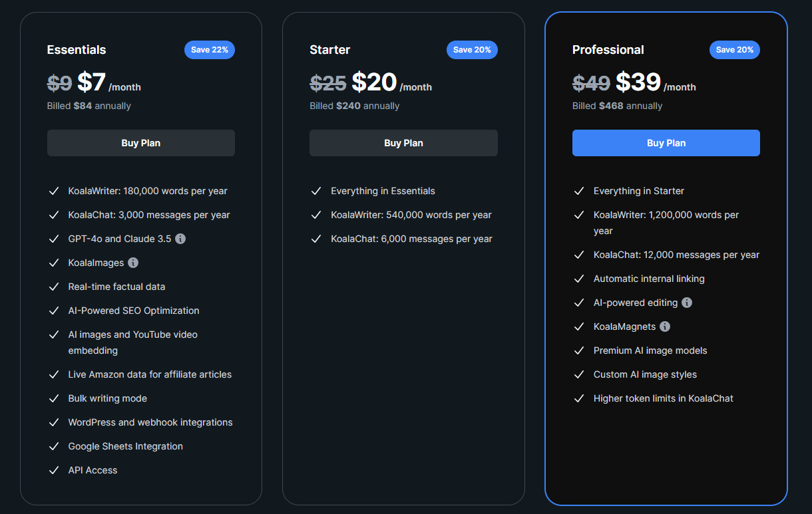
Task: Click the KoalaMagnets info icon
Action: pyautogui.click(x=665, y=326)
